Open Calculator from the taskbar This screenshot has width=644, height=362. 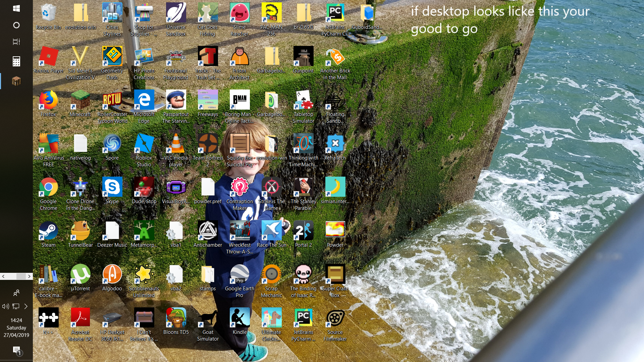[16, 61]
